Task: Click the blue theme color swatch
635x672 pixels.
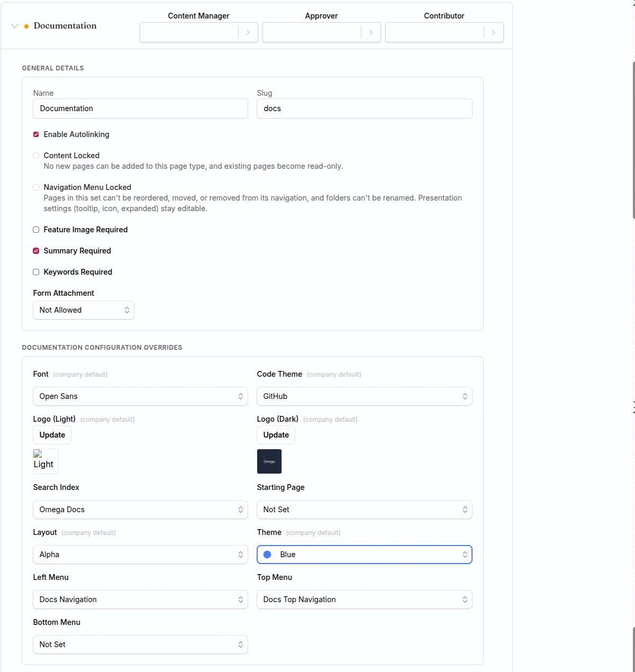Action: (x=267, y=555)
